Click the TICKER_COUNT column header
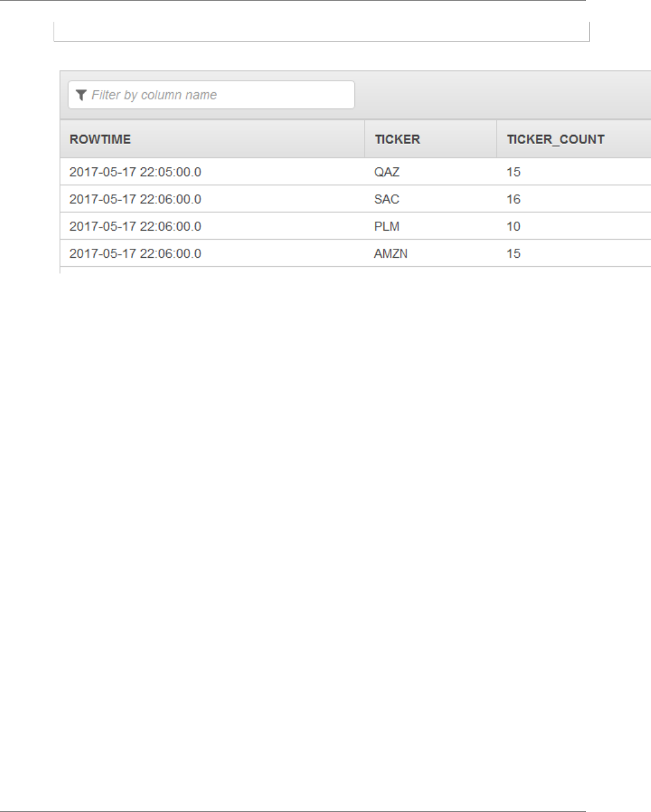Screen dimensions: 651x812 click(574, 139)
